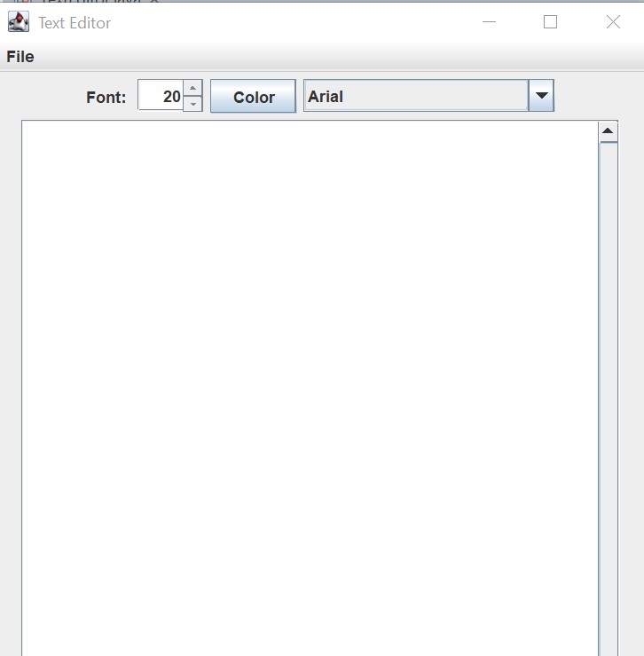Click the 'Font:' label
Screen dimensions: 644x656
(x=106, y=97)
